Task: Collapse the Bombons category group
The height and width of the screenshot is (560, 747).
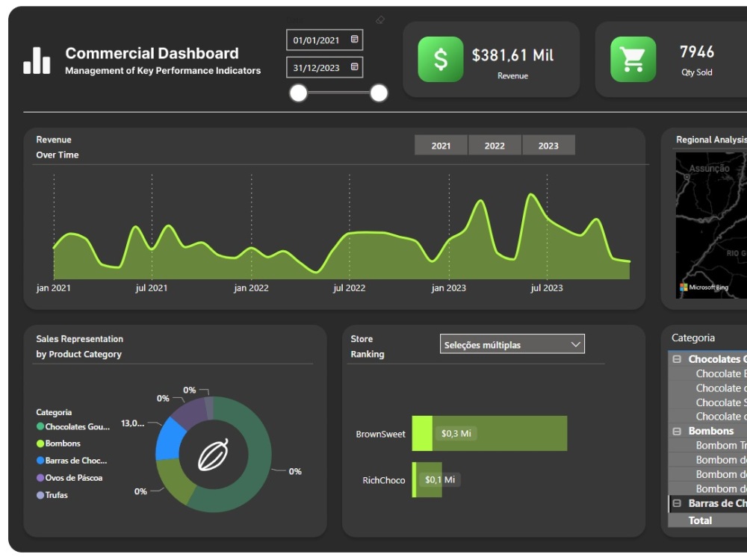Action: click(676, 431)
